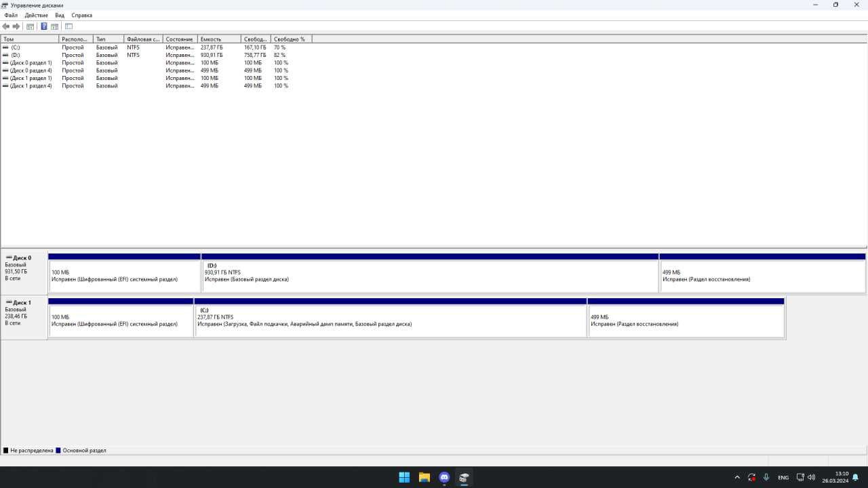Sort by the Емкость column header

[x=219, y=39]
